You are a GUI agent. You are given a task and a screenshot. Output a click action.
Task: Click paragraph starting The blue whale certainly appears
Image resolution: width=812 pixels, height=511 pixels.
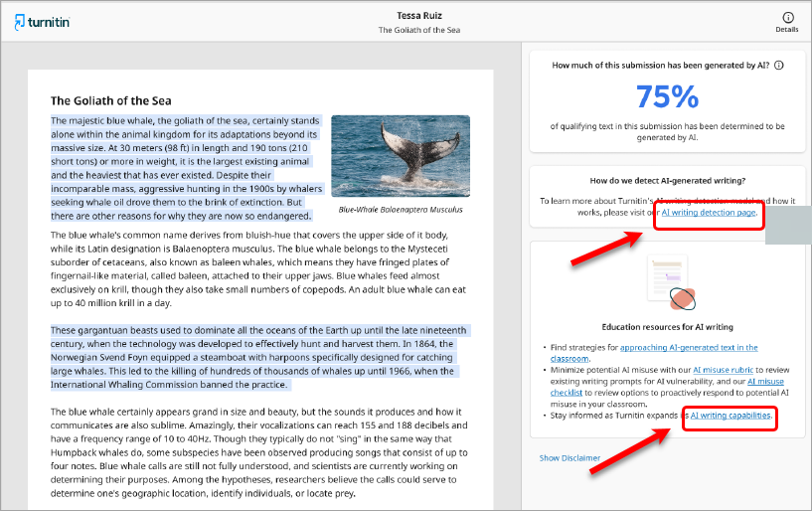[x=259, y=452]
